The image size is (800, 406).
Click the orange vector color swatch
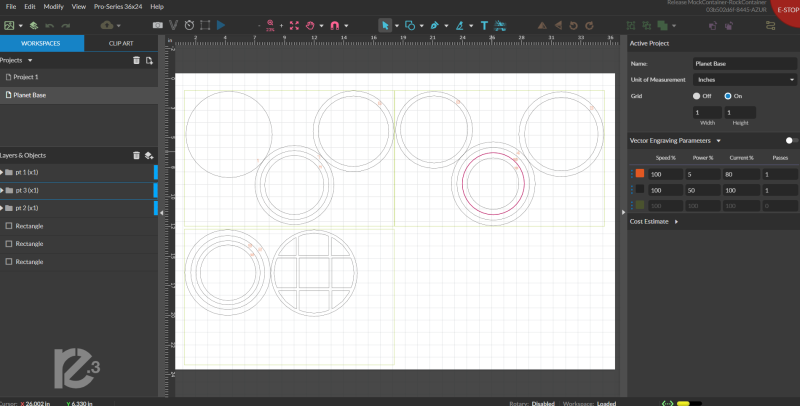point(639,173)
